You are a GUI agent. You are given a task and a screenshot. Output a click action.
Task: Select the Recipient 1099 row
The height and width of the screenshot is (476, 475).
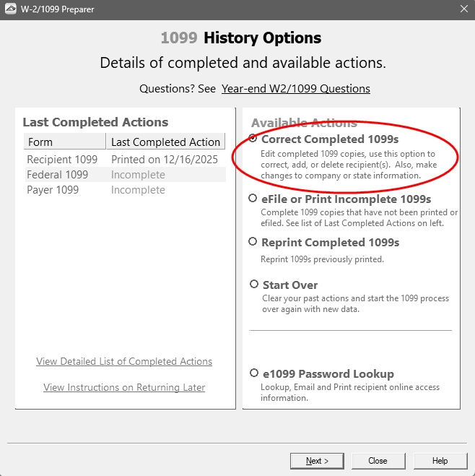(x=62, y=160)
